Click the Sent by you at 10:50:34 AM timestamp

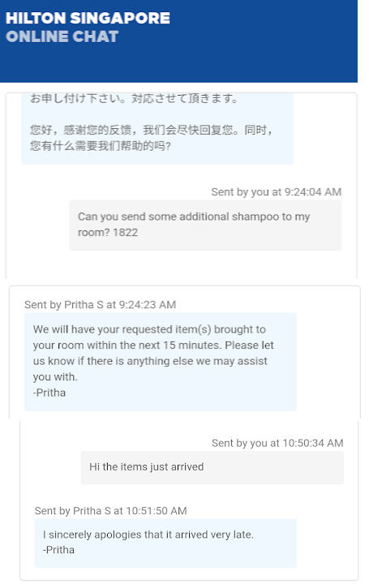coord(277,444)
